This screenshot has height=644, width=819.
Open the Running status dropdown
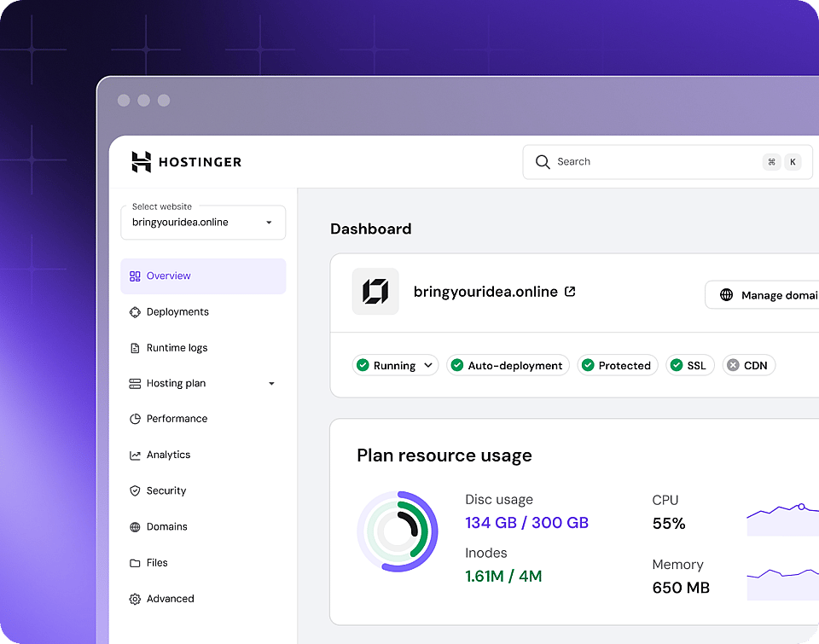pyautogui.click(x=395, y=365)
